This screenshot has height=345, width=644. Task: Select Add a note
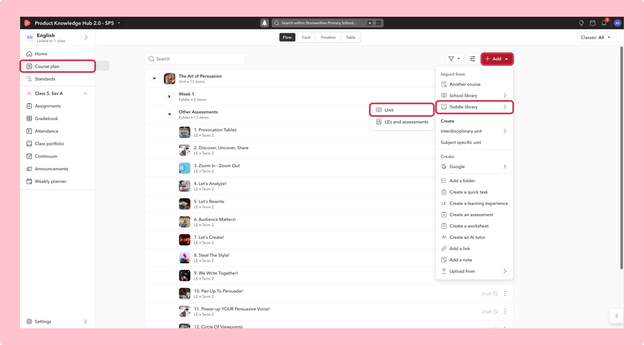click(474, 260)
